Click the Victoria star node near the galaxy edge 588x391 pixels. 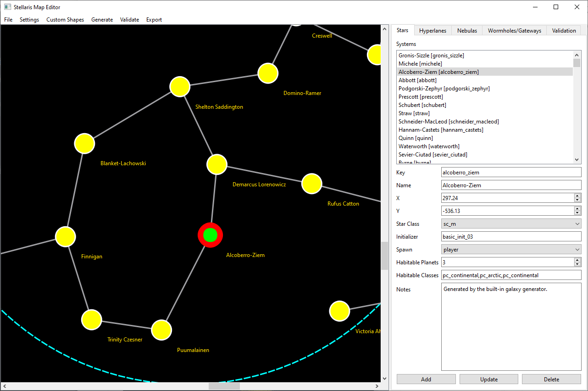tap(339, 311)
